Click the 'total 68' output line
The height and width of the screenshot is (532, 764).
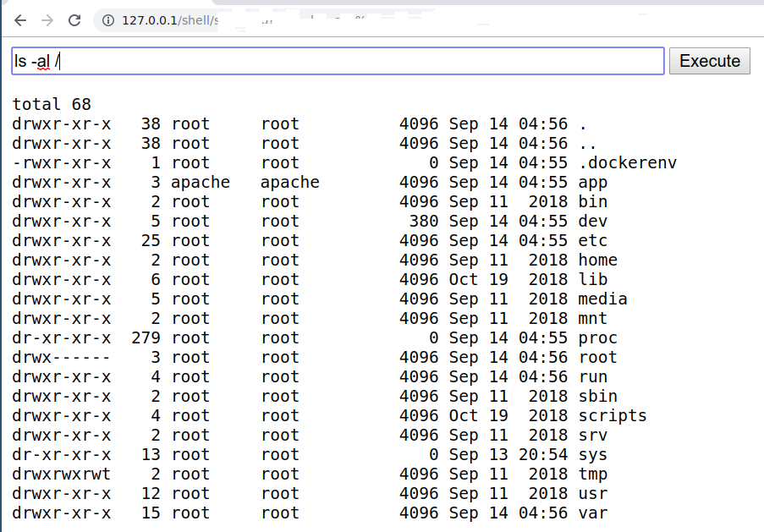(51, 105)
